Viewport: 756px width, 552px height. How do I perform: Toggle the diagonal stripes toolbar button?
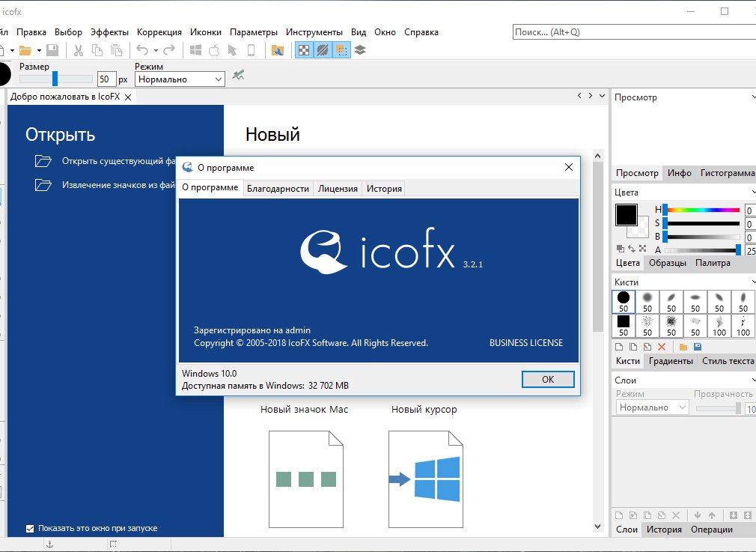tap(323, 50)
